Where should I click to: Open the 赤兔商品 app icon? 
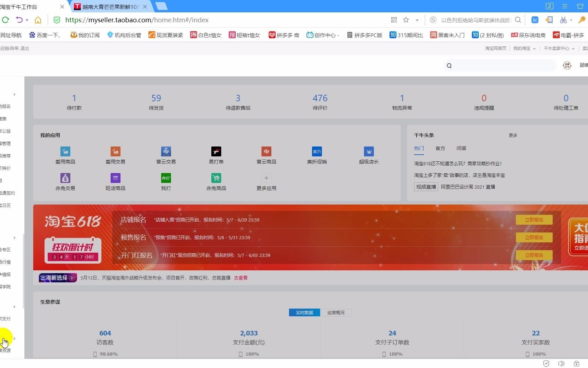(x=216, y=178)
